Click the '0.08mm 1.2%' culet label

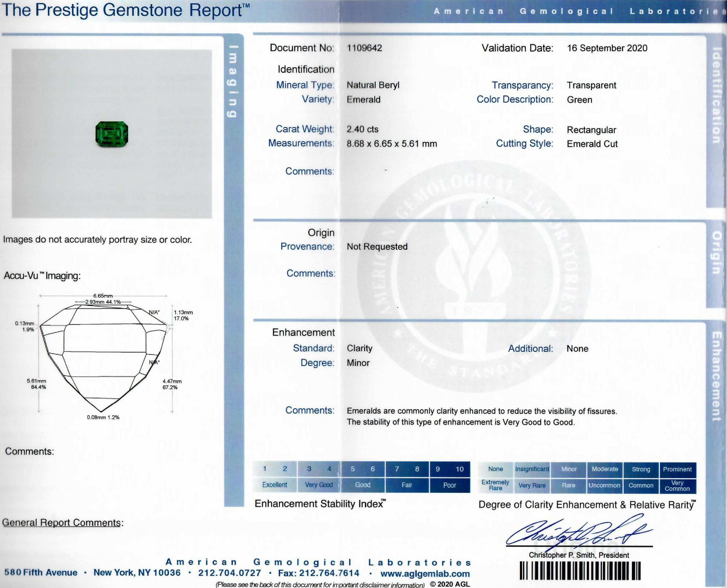pyautogui.click(x=103, y=417)
